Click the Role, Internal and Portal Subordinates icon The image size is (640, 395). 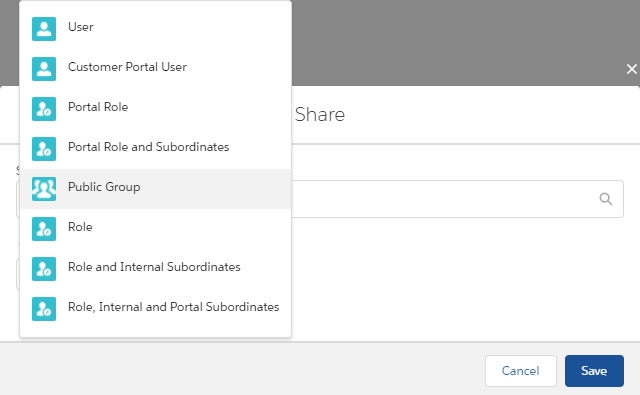click(44, 309)
